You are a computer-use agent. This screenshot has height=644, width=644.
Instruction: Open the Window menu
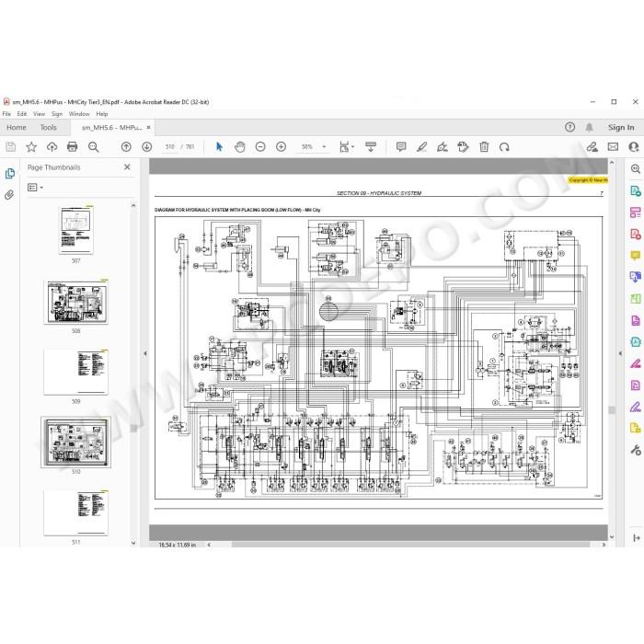pyautogui.click(x=79, y=114)
